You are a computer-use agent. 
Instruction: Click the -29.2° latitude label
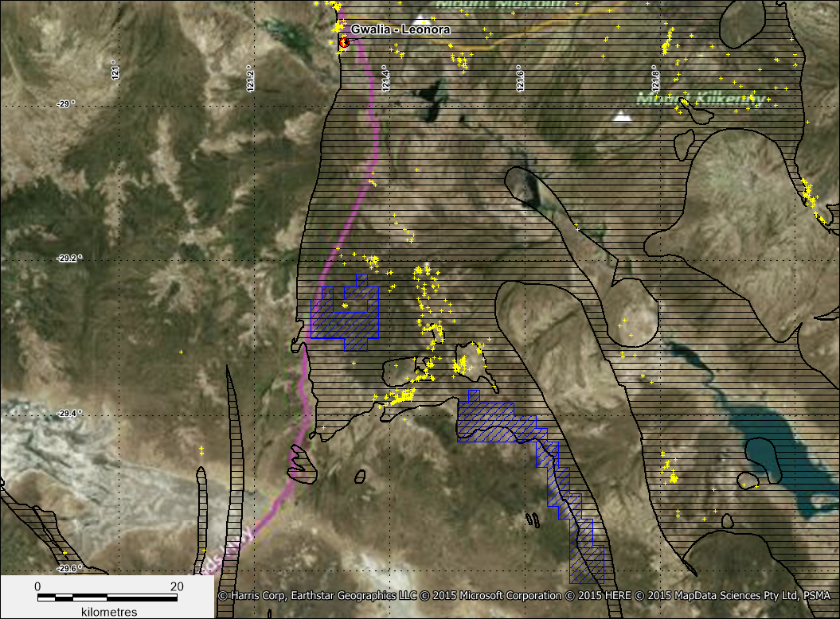69,258
